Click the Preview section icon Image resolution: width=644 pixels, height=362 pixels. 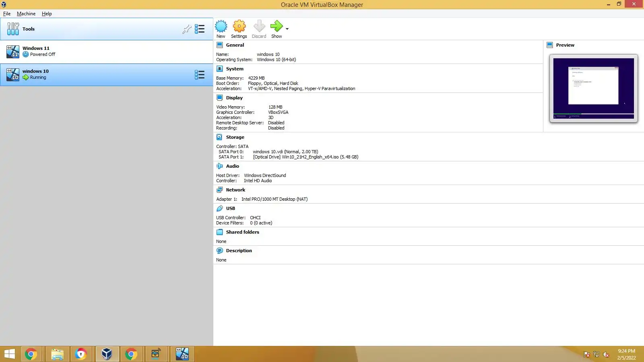(x=550, y=45)
